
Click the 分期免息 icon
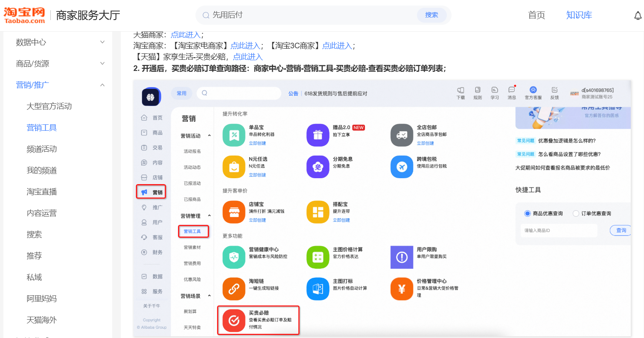pyautogui.click(x=318, y=167)
